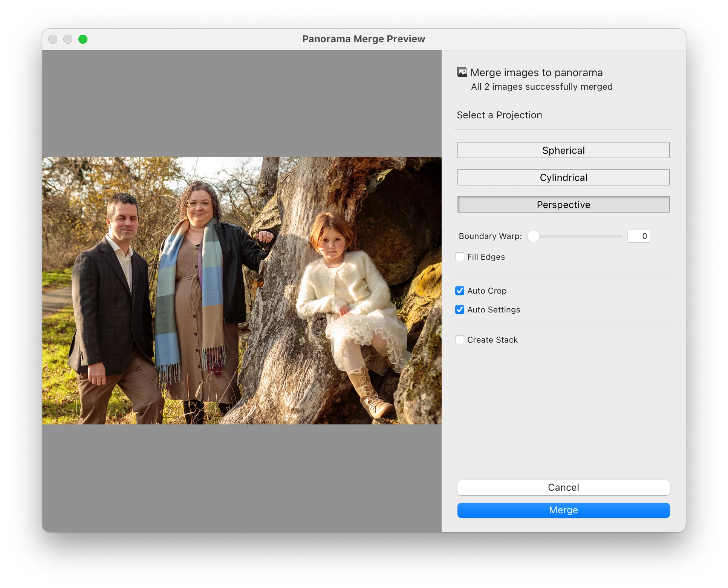Screen dimensions: 728x588
Task: Enable the Fill Edges checkbox
Action: [460, 257]
